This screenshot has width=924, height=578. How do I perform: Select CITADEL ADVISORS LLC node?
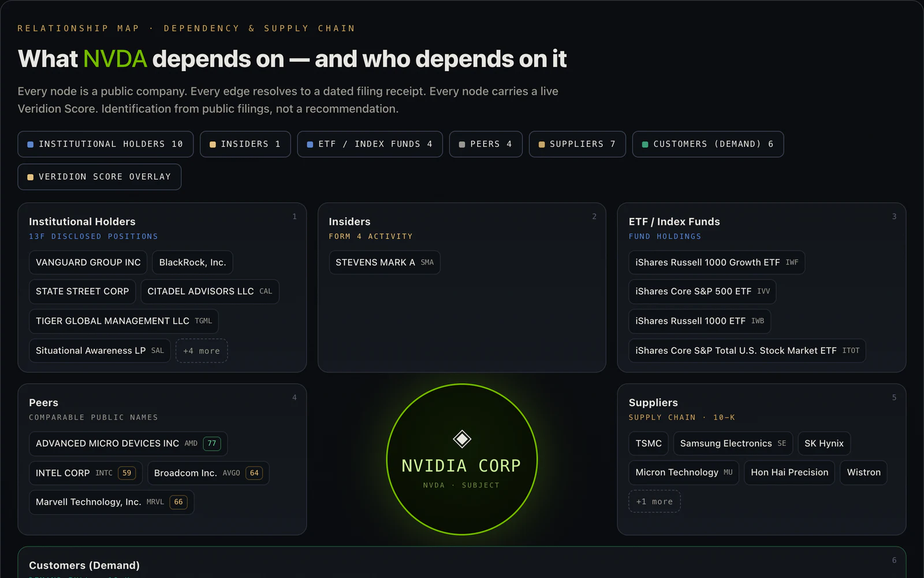click(x=210, y=291)
